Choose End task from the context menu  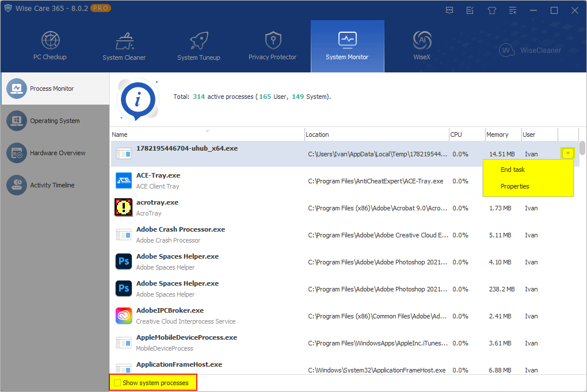513,170
